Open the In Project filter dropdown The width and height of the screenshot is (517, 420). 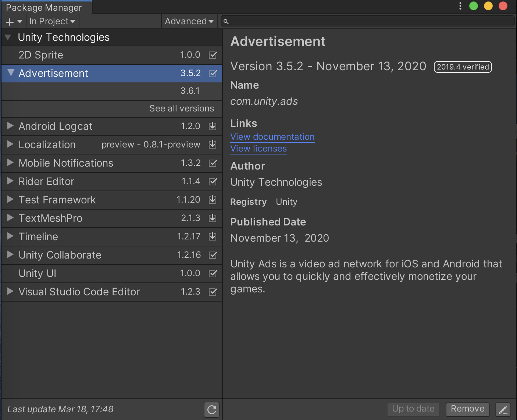click(x=52, y=21)
